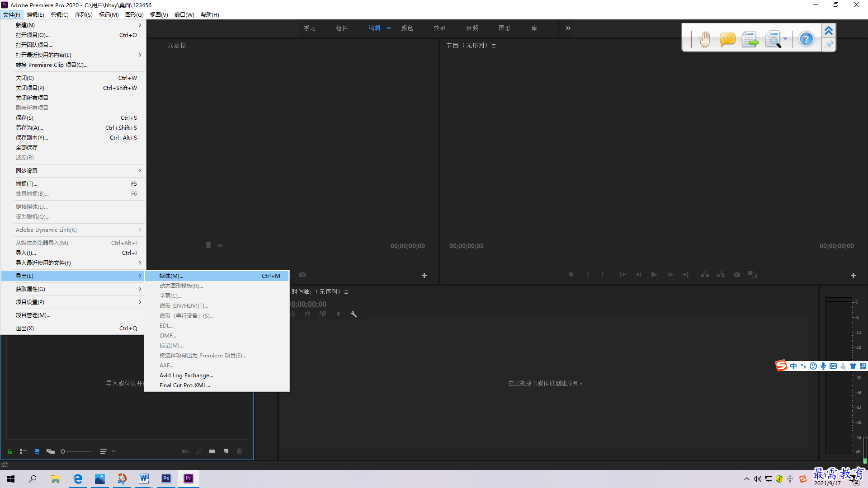Screen dimensions: 868x488
Task: Click the New Item icon in Project panel
Action: coord(226,451)
